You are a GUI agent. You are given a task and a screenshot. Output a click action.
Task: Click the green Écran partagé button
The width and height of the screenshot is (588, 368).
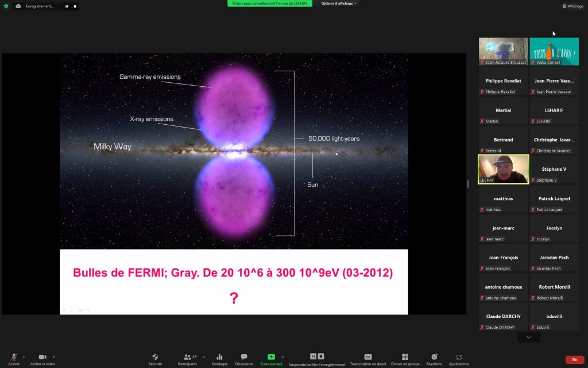point(271,359)
